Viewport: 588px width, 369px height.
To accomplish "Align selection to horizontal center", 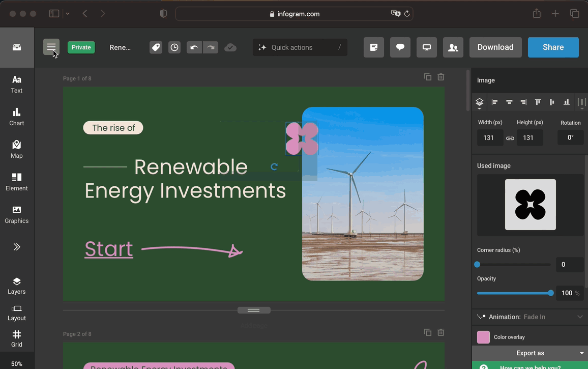I will pos(509,102).
